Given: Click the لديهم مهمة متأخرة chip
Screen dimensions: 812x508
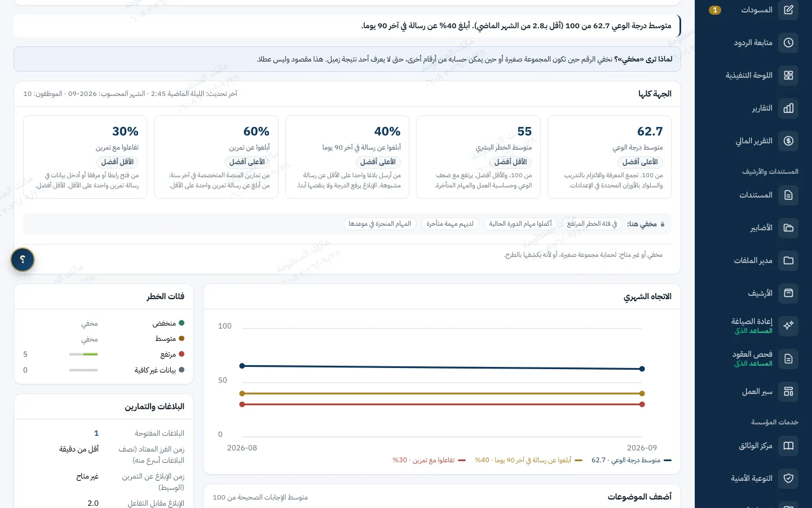Looking at the screenshot, I should [x=450, y=224].
